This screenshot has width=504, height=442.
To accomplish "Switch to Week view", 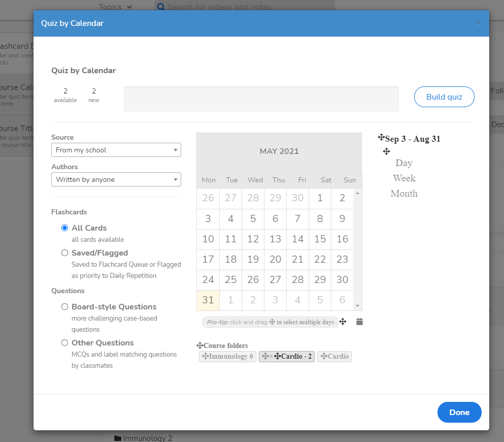I will [x=404, y=178].
